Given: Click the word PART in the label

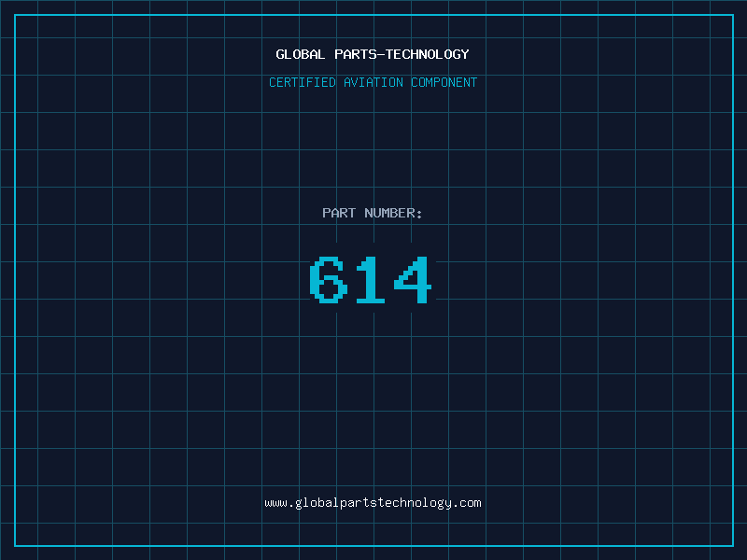Looking at the screenshot, I should tap(339, 214).
